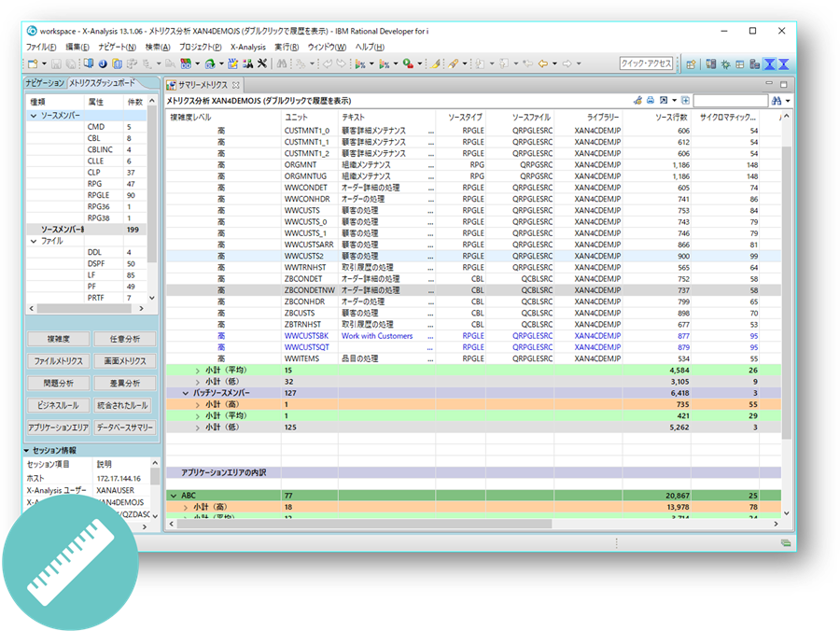Click the 問題分析 button
This screenshot has height=631, width=840.
point(59,384)
